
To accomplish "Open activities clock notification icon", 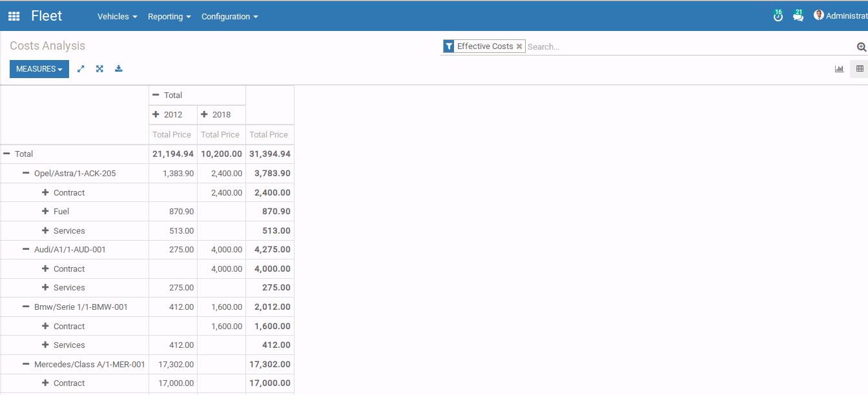I will coord(778,15).
